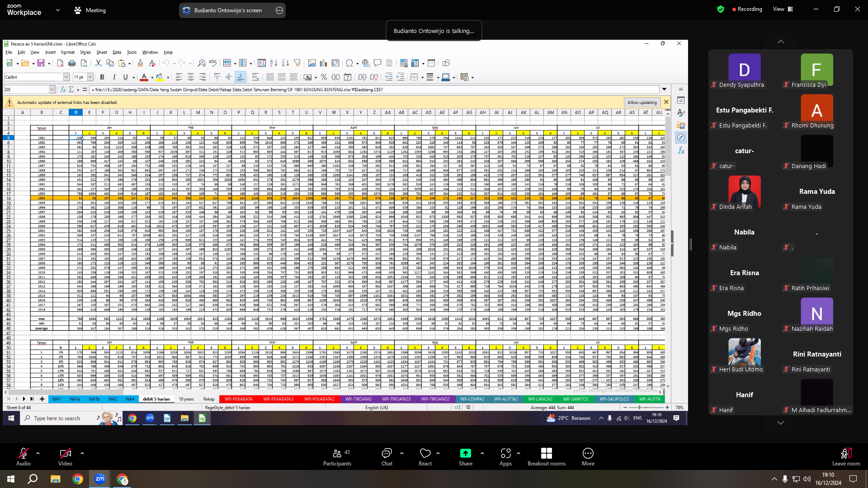
Task: Click the Function Wizard fx icon
Action: [63, 89]
